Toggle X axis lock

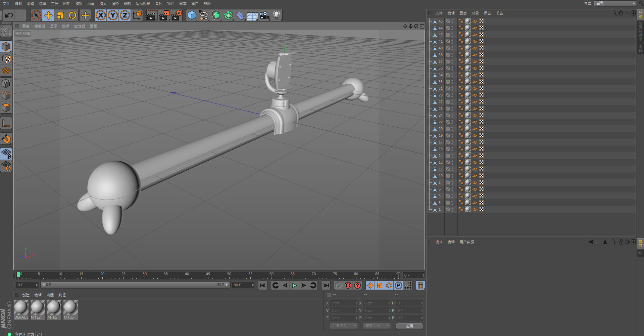[x=101, y=15]
